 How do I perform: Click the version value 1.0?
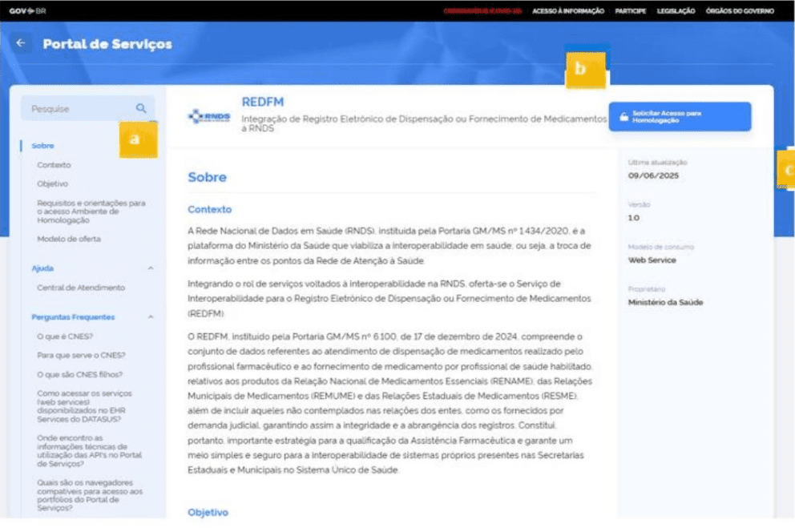click(x=634, y=217)
